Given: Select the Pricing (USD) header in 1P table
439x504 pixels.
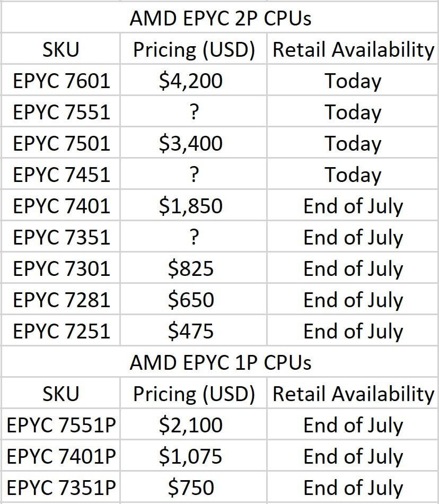Looking at the screenshot, I should pos(194,394).
